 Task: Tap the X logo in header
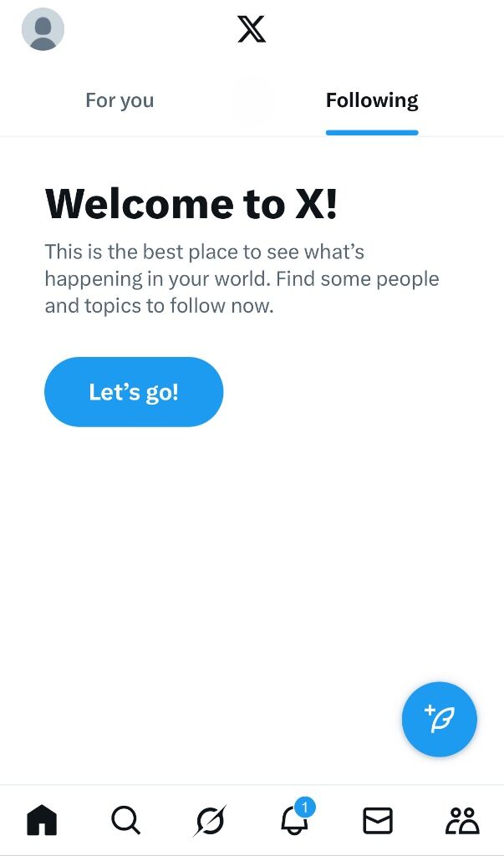252,29
